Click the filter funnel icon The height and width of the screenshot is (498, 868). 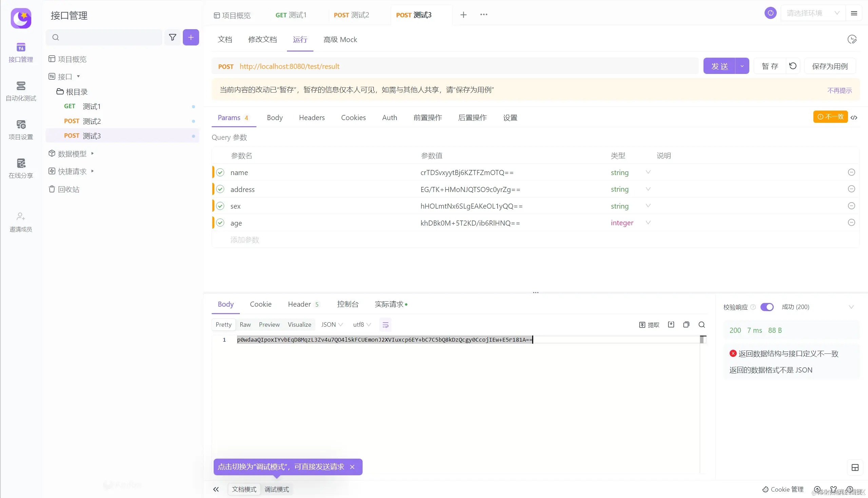point(172,37)
